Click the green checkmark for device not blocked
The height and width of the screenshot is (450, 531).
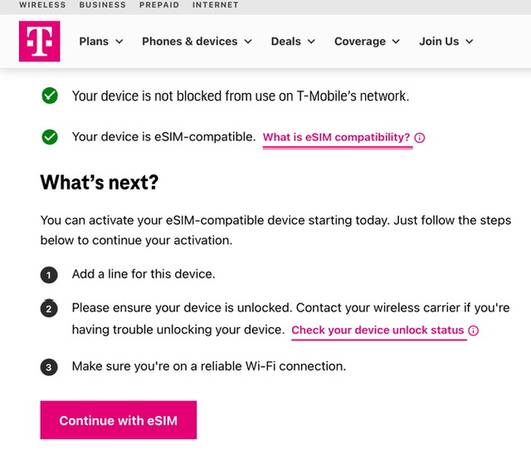tap(50, 96)
